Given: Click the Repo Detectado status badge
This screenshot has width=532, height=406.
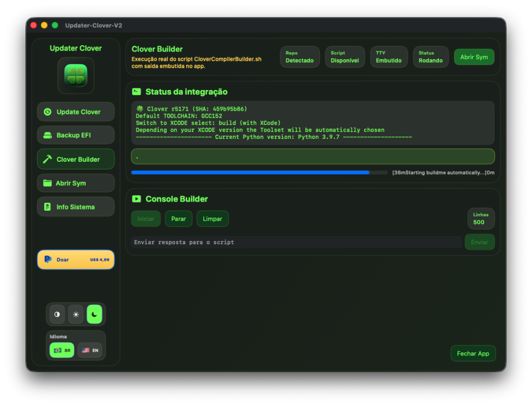Looking at the screenshot, I should pos(300,57).
